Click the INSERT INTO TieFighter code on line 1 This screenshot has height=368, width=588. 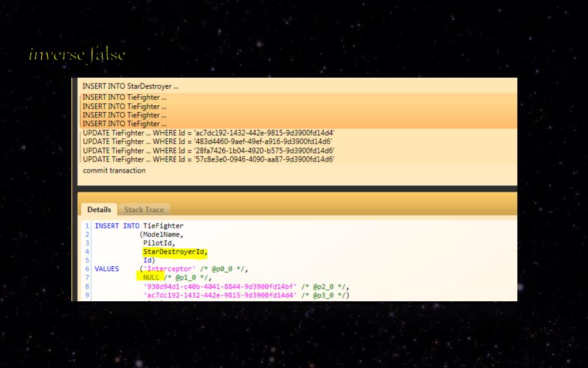(139, 225)
